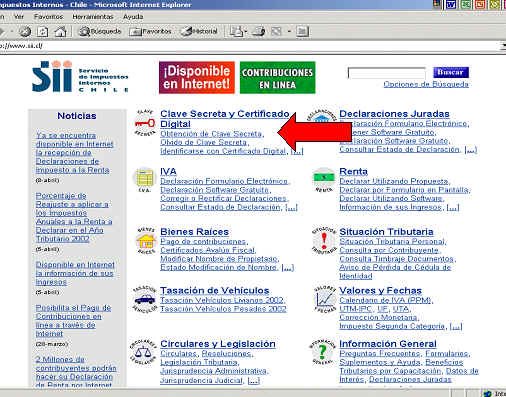Click the Circulares y Legislación scales icon
Screen dimensions: 506x397
[143, 352]
